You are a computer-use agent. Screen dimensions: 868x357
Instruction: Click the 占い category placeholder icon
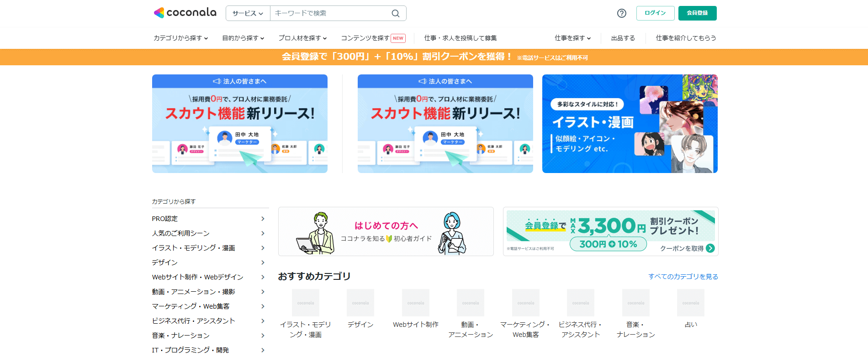691,303
